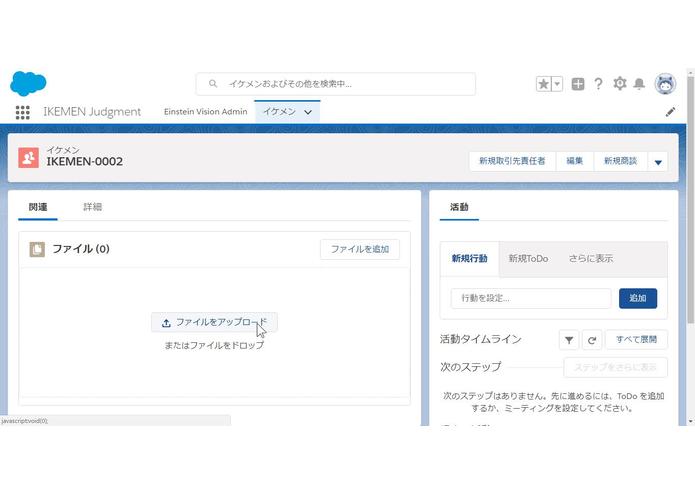Click the 新規商談 button

click(620, 161)
